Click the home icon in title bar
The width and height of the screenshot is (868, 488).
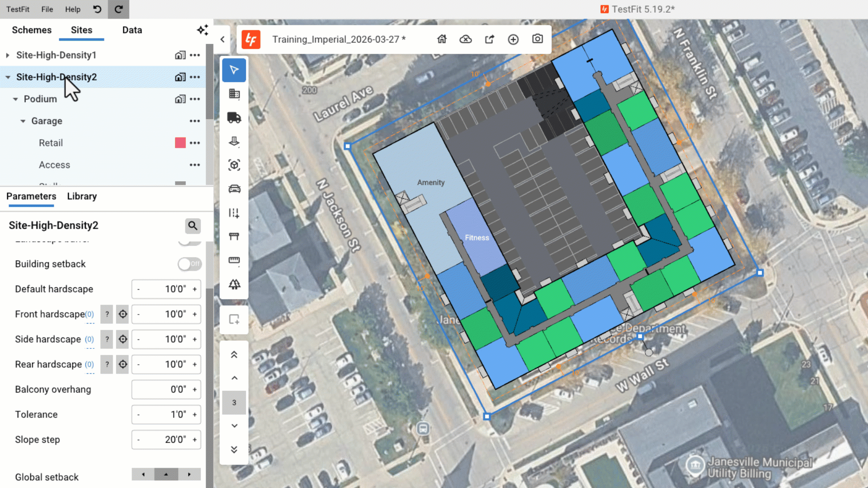[442, 39]
